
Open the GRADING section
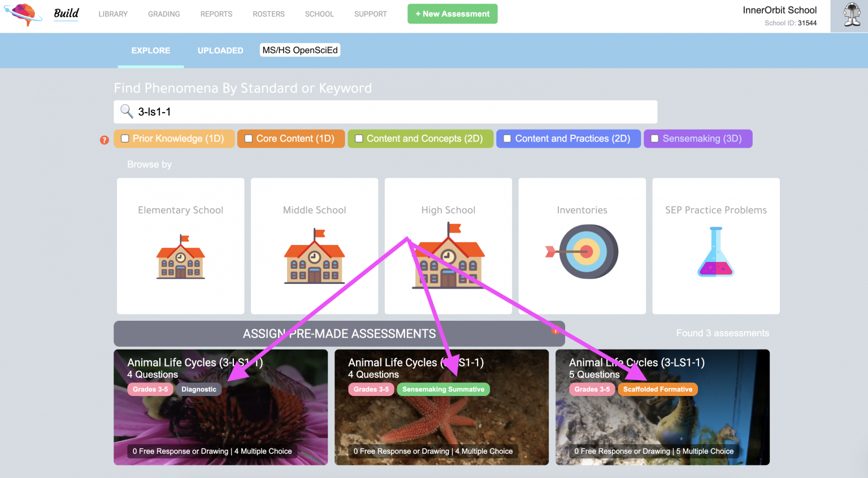163,14
